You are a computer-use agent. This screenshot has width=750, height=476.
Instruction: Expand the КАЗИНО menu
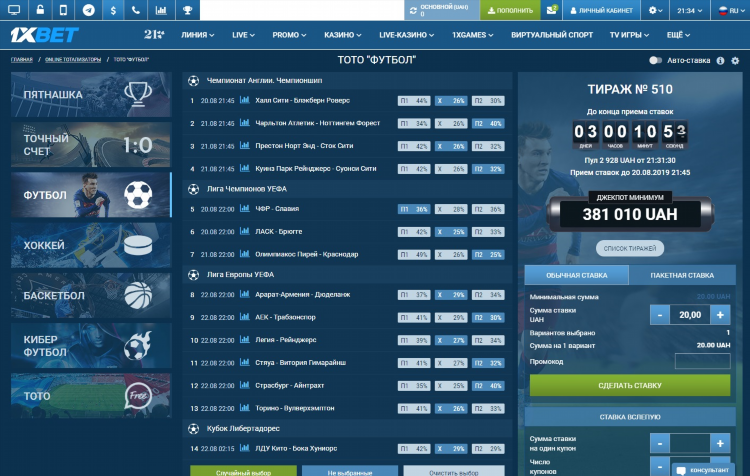point(342,35)
